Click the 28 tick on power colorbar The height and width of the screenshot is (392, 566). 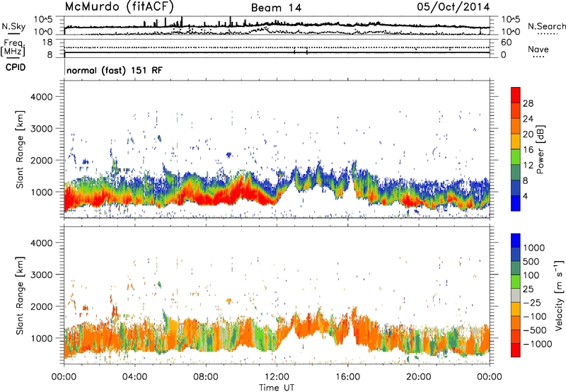coord(528,103)
